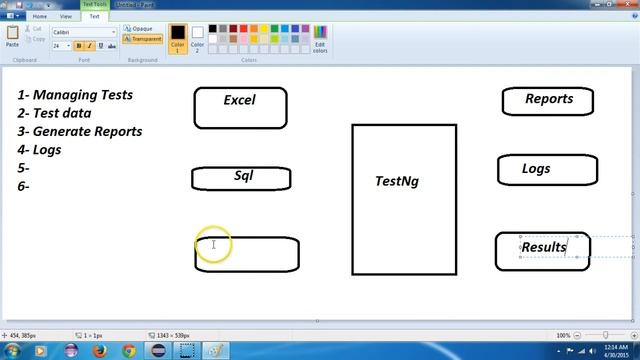The height and width of the screenshot is (360, 640).
Task: Pick the gray color swatch
Action: pyautogui.click(x=223, y=29)
